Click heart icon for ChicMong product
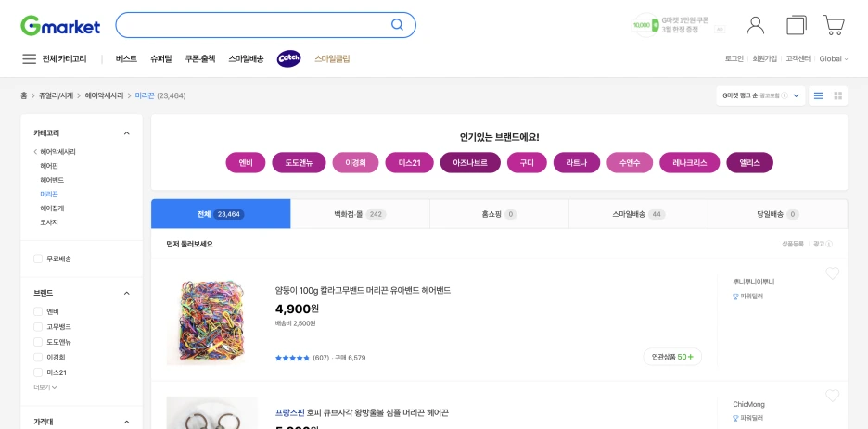868x429 pixels. click(832, 396)
